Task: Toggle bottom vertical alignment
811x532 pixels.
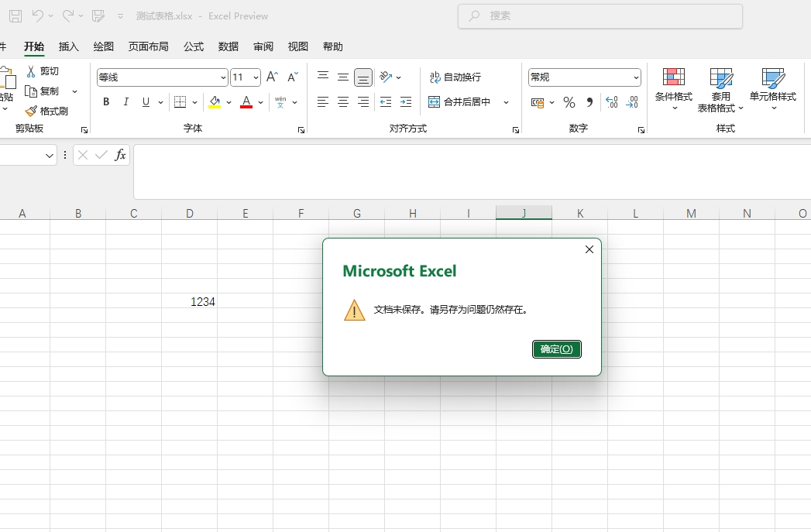Action: pos(363,77)
